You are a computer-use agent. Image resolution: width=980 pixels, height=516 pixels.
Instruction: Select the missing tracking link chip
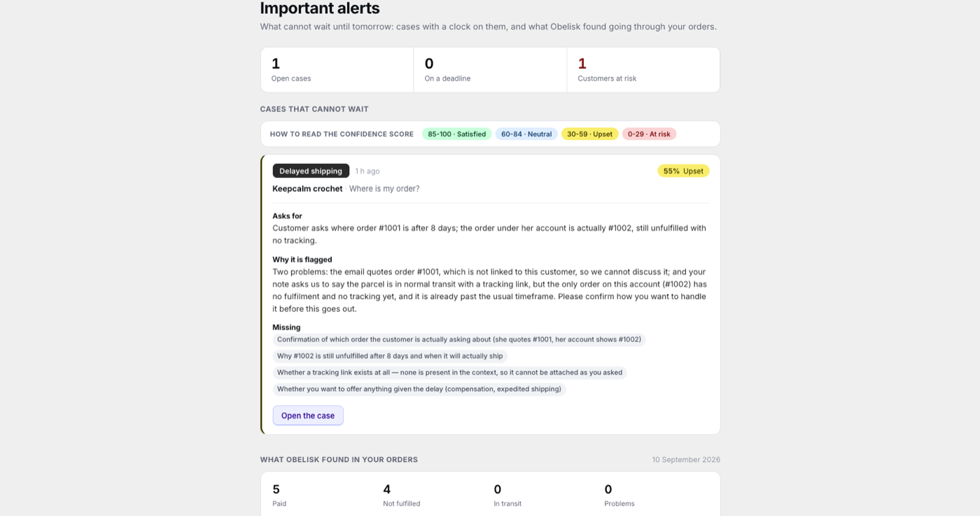(x=449, y=372)
